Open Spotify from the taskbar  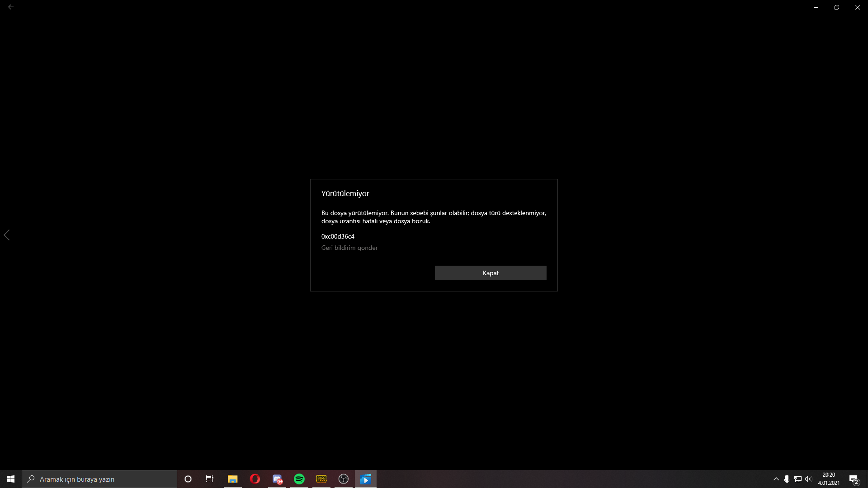click(x=299, y=479)
